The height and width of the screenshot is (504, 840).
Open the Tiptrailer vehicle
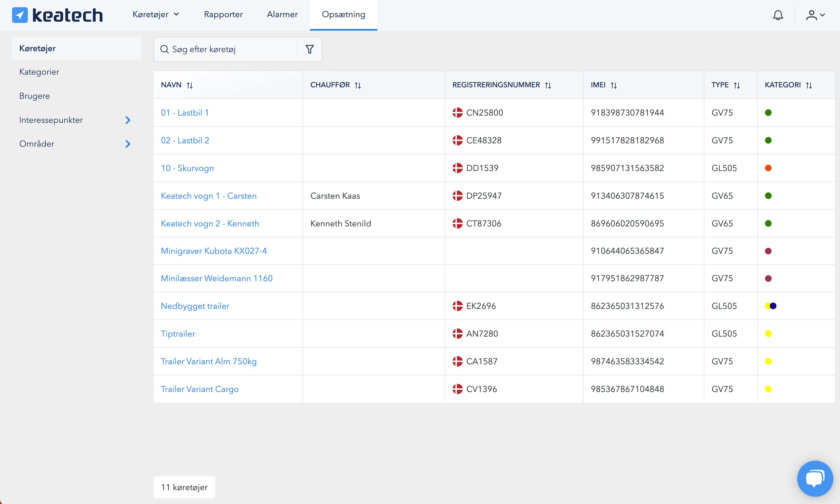tap(178, 334)
